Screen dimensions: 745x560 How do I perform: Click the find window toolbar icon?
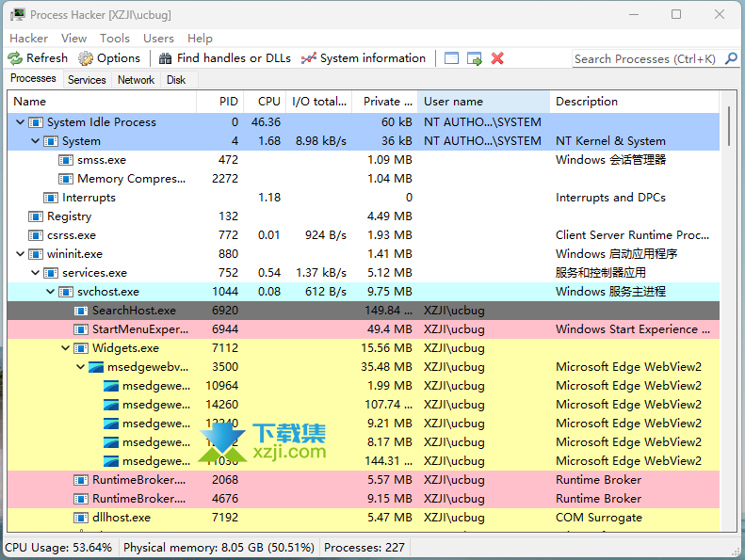click(x=451, y=58)
